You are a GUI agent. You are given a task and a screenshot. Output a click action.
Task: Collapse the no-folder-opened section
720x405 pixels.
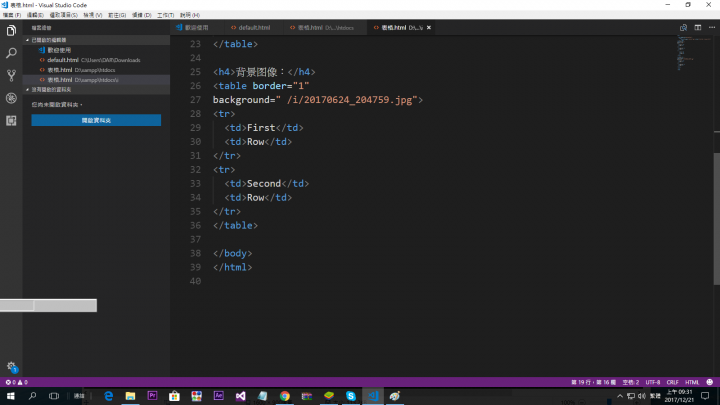[x=96, y=90]
